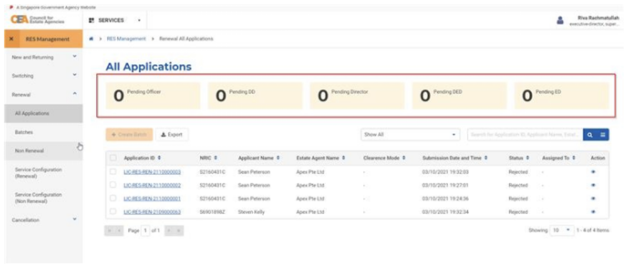Click the Pending DD count card

tap(255, 95)
